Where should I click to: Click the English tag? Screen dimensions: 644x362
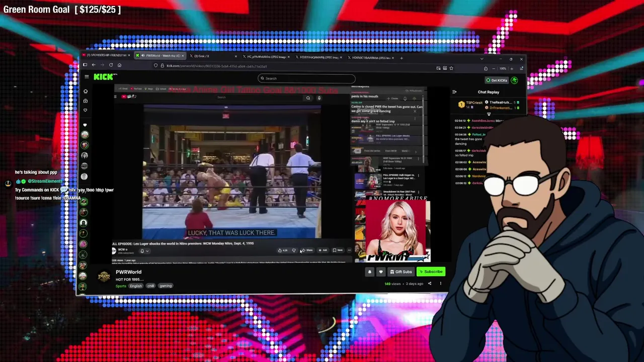tap(136, 286)
